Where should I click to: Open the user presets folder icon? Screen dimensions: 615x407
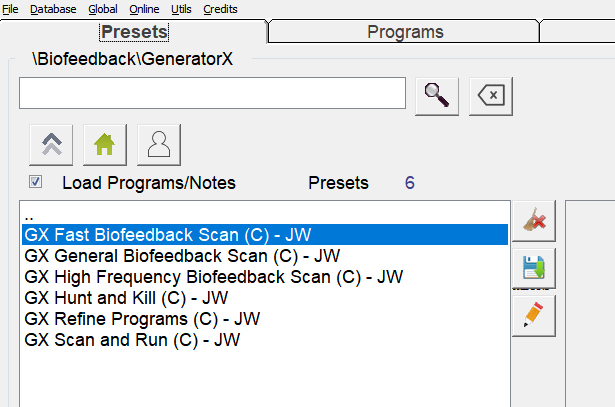tap(158, 145)
